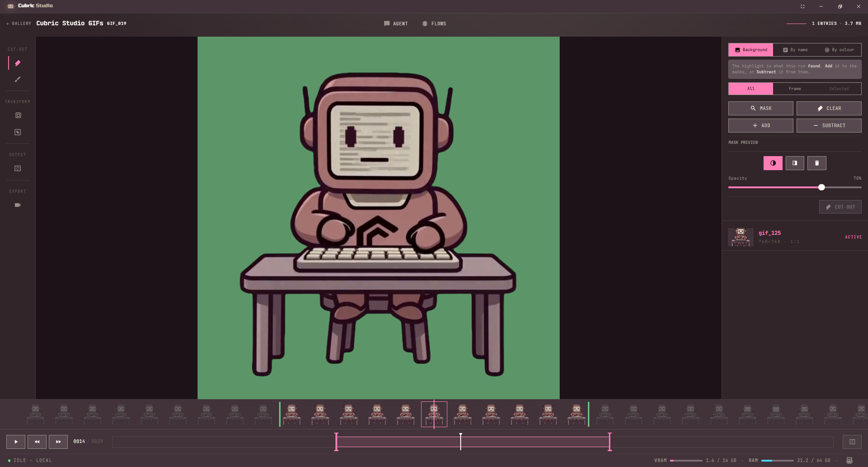
Task: Click the VRAM usage bar
Action: click(686, 461)
